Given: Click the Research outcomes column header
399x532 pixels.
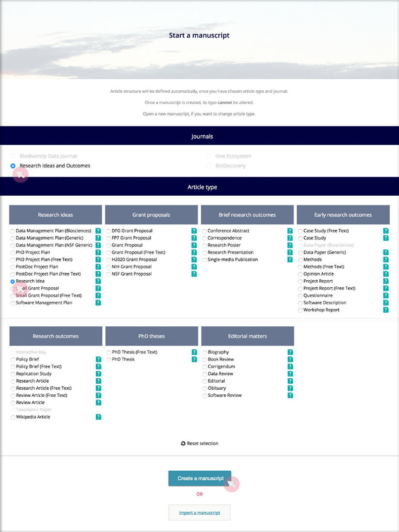Looking at the screenshot, I should [56, 336].
